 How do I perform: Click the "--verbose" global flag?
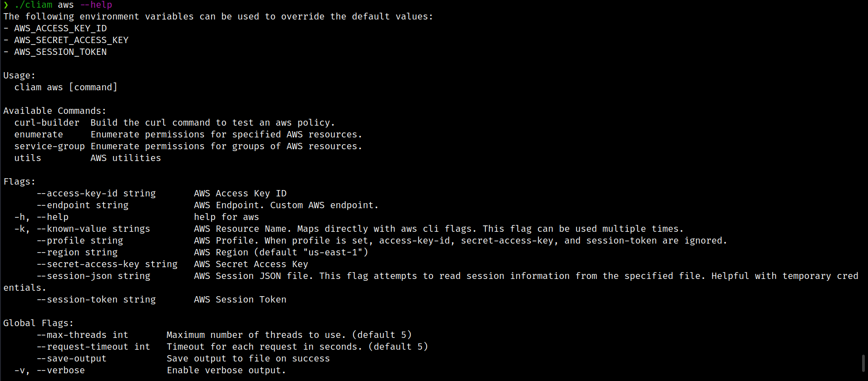[61, 371]
